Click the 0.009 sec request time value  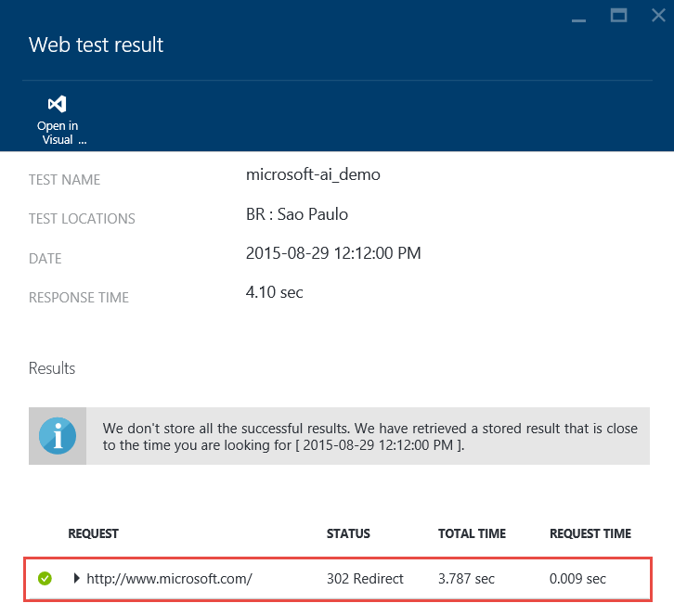tap(577, 579)
